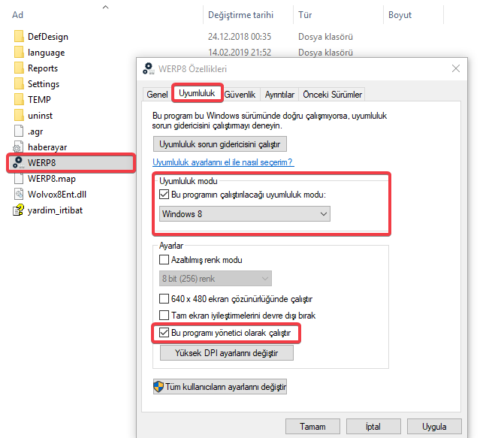Switch to the Güvenlik tab
Screen dimensions: 504x438
tap(240, 95)
